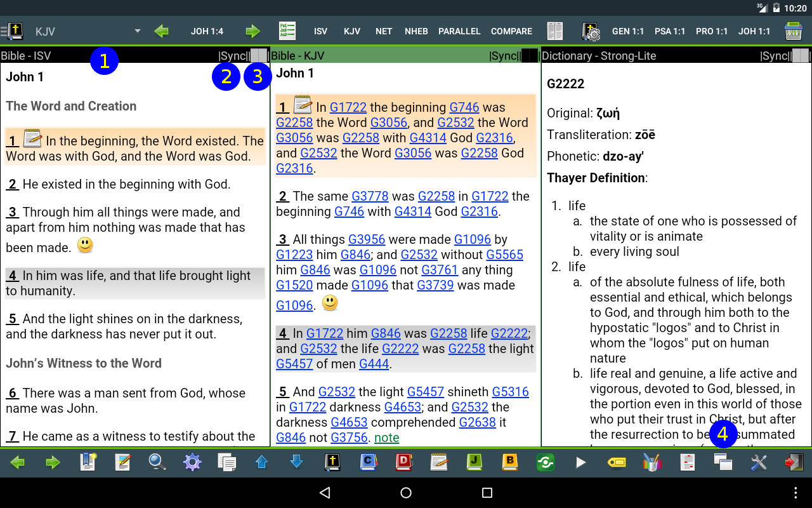The width and height of the screenshot is (812, 508).
Task: Open Strong's link G5316 in KJV verse 5
Action: 511,392
